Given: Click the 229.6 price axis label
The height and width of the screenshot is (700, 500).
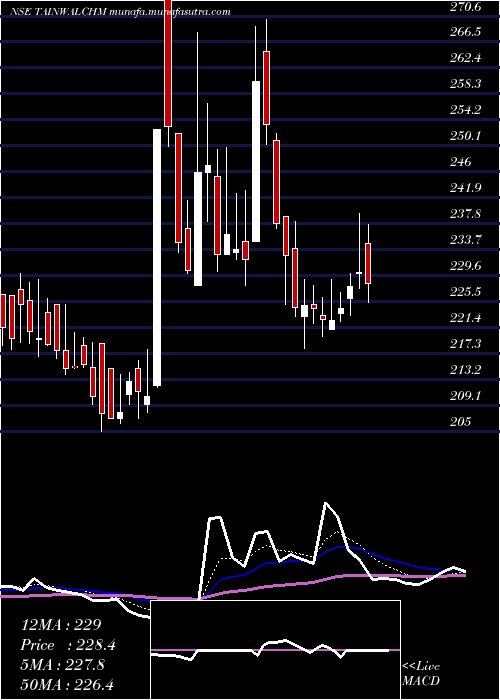Looking at the screenshot, I should point(465,266).
